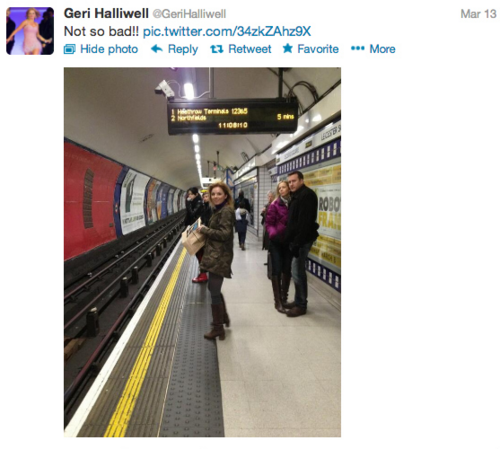Click the tweet text Not so bad!!

tap(101, 32)
